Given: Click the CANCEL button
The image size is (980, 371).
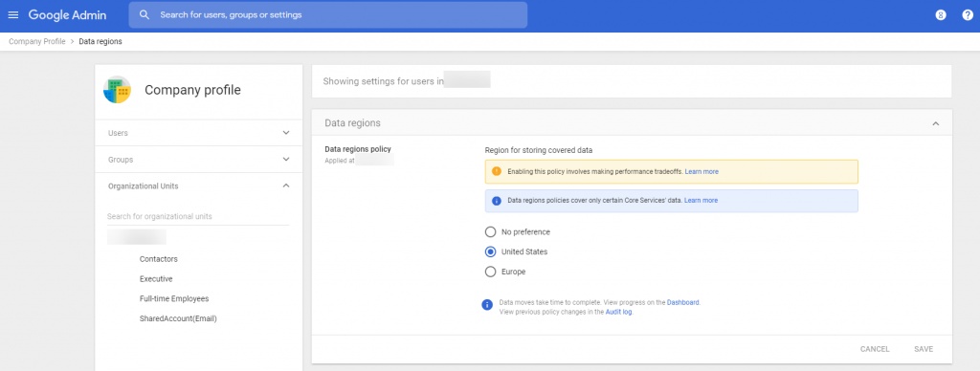Looking at the screenshot, I should pyautogui.click(x=875, y=349).
